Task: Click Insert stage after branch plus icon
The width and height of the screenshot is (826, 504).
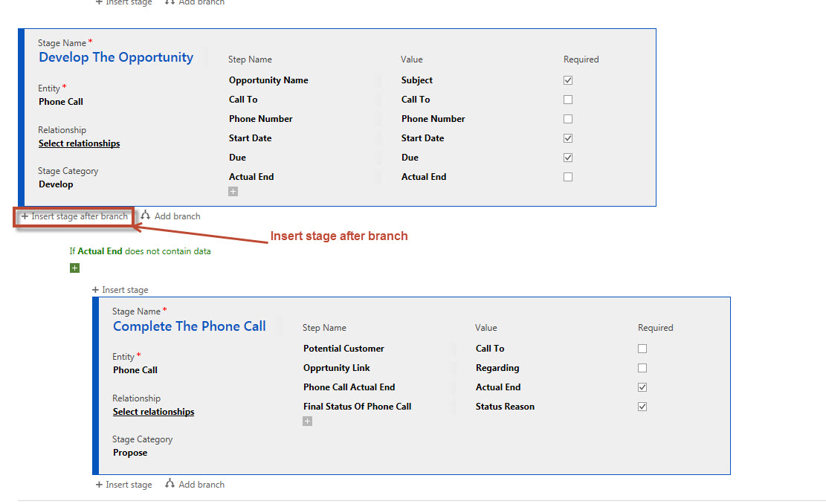Action: tap(25, 216)
